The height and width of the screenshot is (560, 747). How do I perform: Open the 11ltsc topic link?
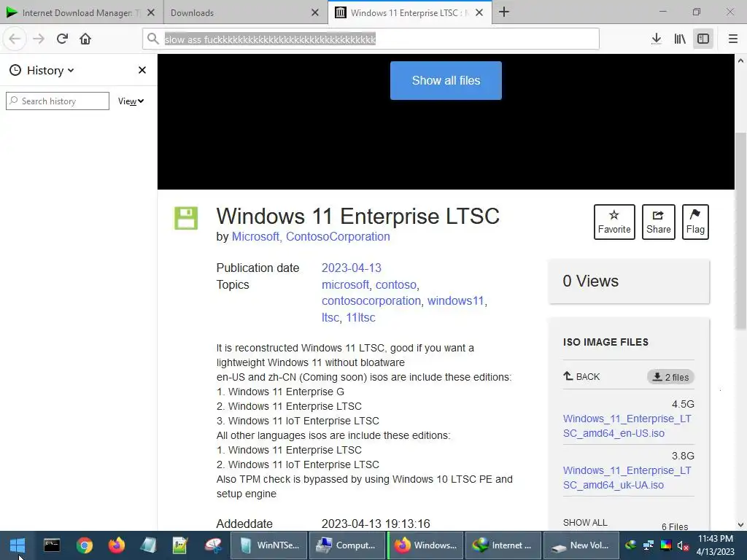click(x=360, y=318)
